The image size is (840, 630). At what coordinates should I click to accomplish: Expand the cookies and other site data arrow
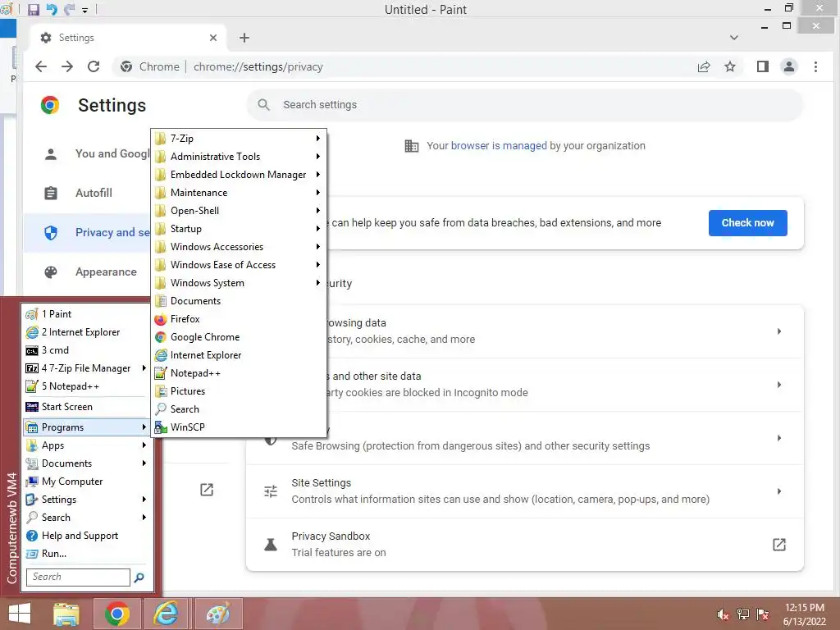coord(779,385)
